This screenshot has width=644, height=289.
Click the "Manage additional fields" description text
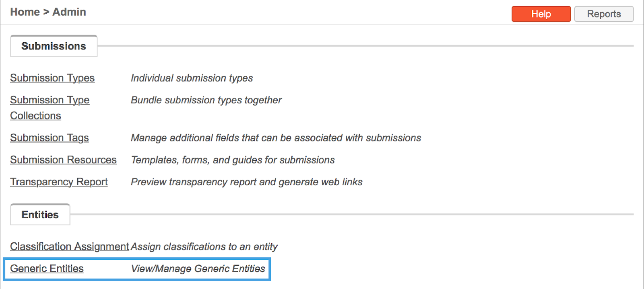[276, 138]
